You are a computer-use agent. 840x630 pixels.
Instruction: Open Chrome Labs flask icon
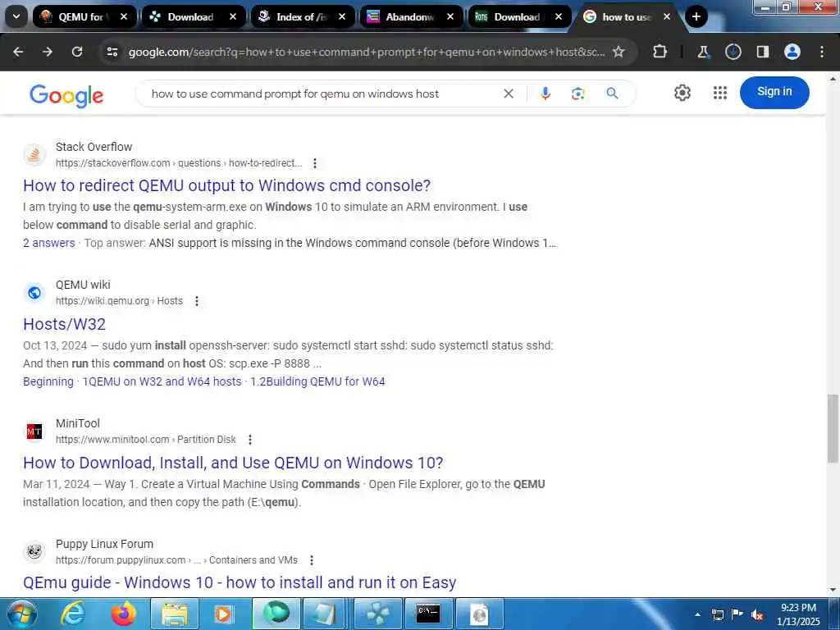click(x=703, y=52)
